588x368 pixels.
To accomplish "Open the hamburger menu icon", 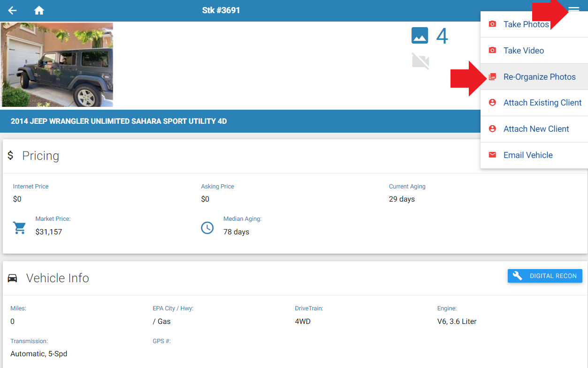I will 574,10.
